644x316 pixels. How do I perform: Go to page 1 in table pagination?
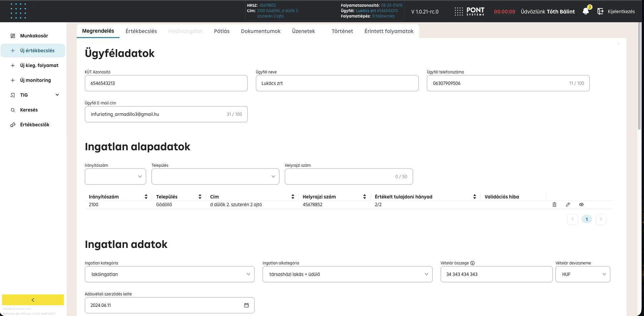tap(586, 219)
